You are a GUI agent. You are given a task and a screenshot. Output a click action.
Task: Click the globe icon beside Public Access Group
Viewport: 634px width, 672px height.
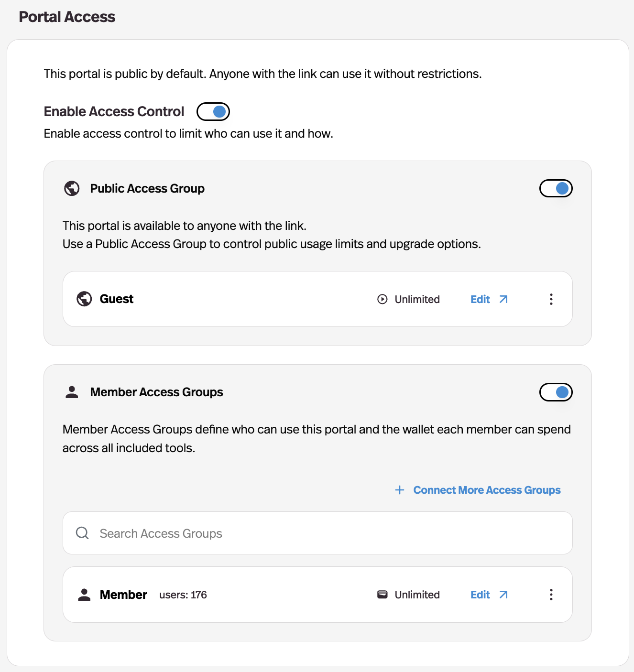[72, 188]
